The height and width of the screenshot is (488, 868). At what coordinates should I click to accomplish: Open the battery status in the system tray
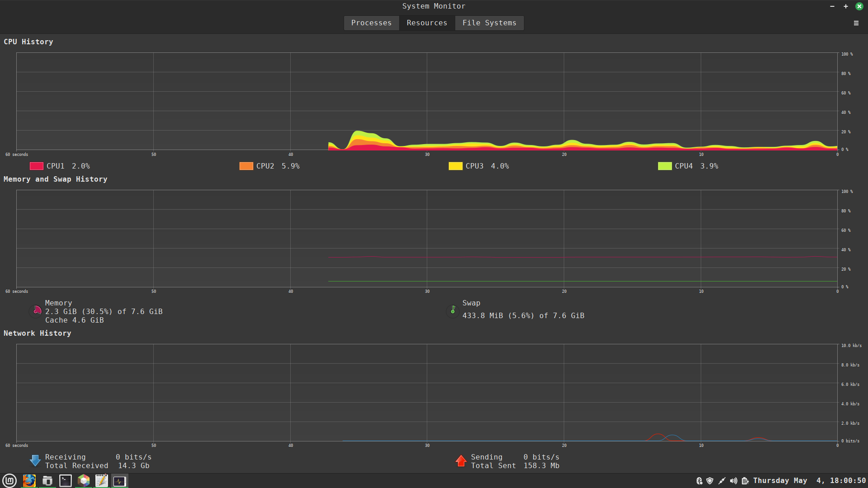pyautogui.click(x=745, y=481)
